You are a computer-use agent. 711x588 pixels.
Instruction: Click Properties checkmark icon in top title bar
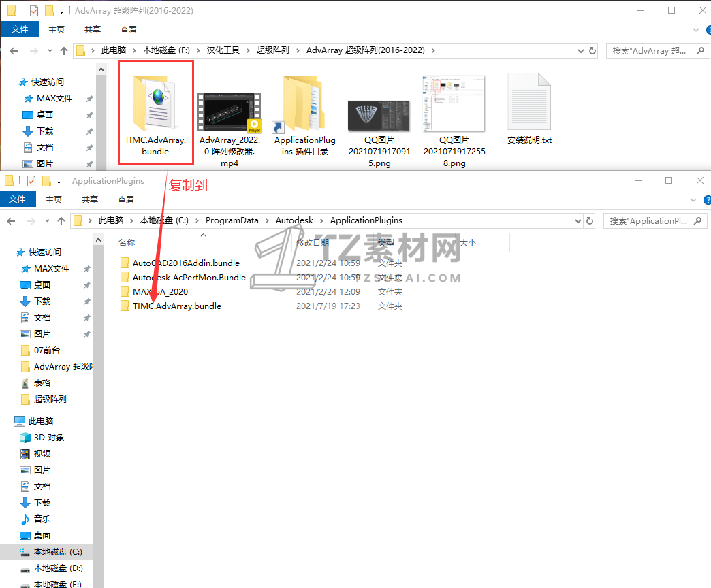pyautogui.click(x=34, y=11)
